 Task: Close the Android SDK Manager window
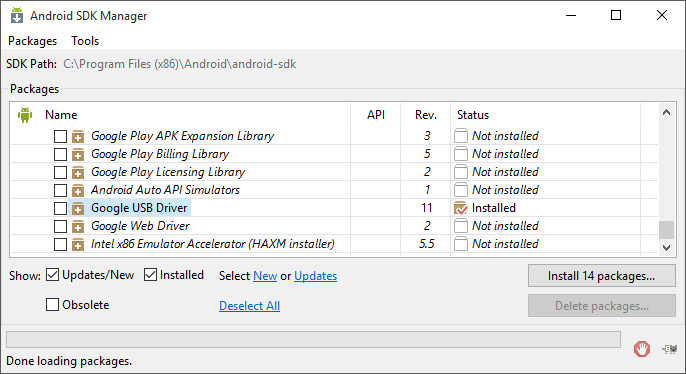click(x=662, y=15)
